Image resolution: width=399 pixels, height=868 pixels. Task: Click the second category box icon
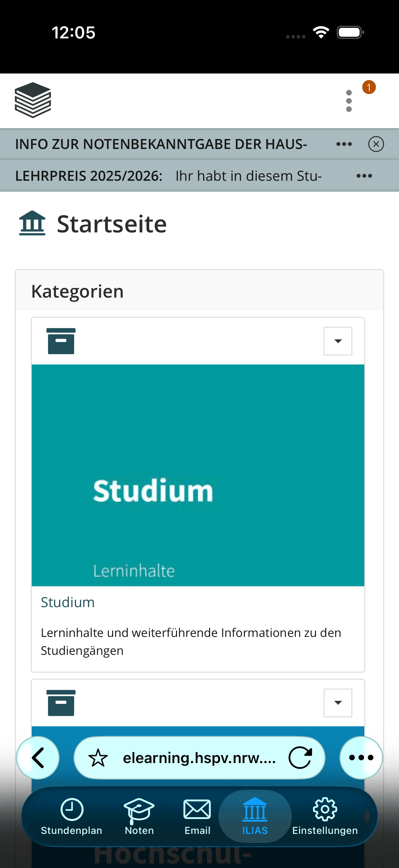click(x=61, y=702)
